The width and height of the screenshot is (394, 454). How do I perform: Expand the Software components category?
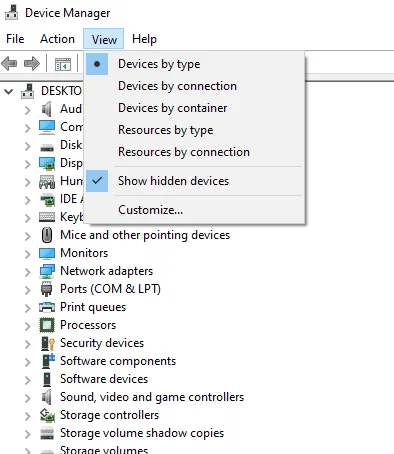click(28, 362)
